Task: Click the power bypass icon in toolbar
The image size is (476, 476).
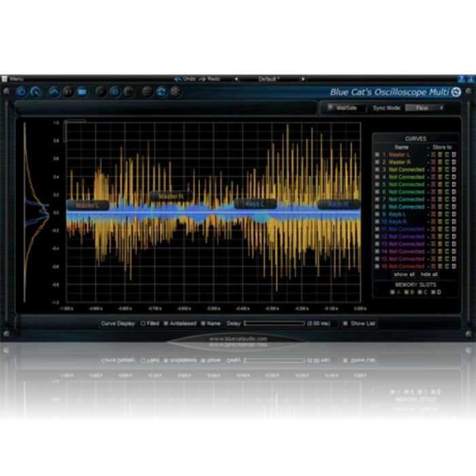Action: (22, 92)
